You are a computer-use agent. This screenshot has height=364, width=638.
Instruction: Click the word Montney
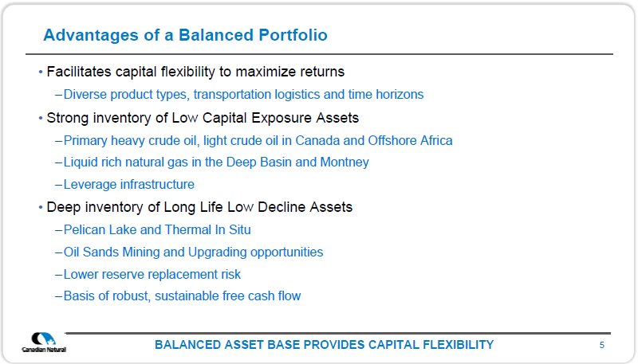345,162
